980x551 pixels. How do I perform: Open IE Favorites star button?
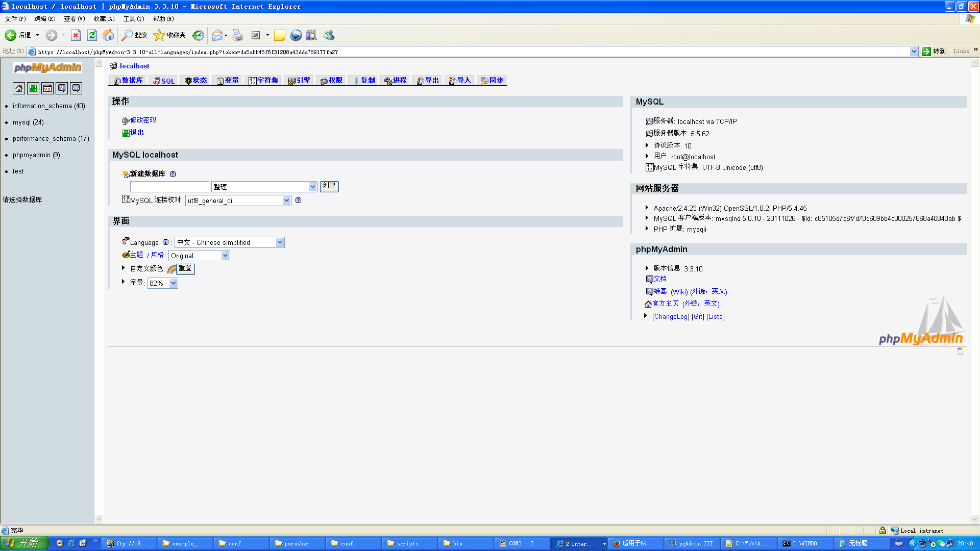[x=169, y=35]
